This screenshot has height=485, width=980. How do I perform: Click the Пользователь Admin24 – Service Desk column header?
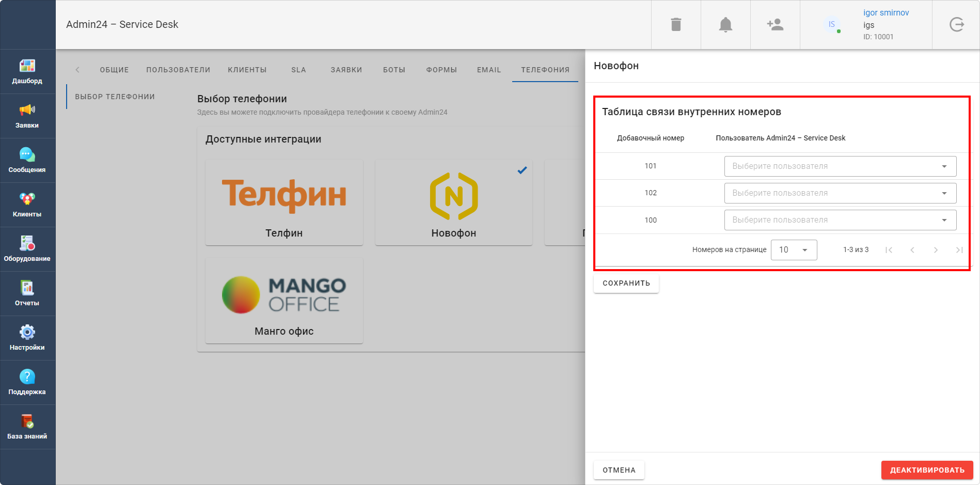[x=781, y=138]
